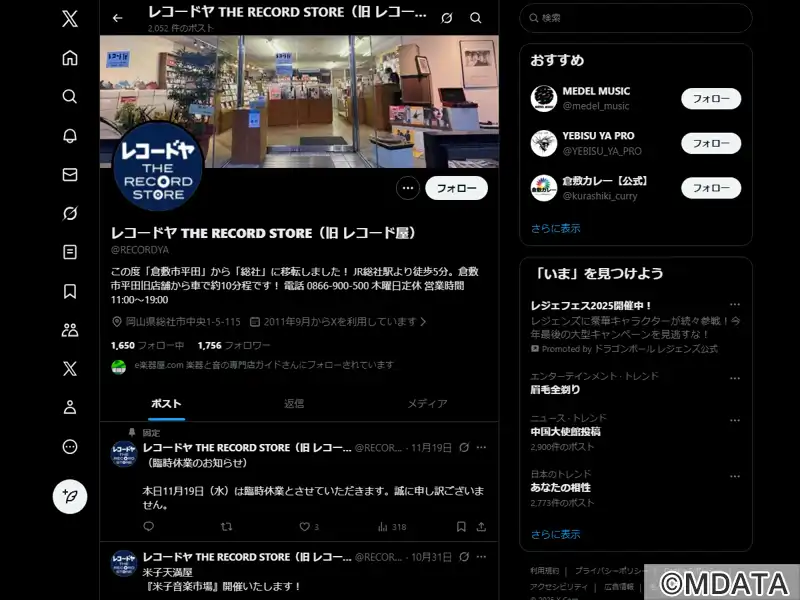Share the 11月19日 pinned post

481,527
